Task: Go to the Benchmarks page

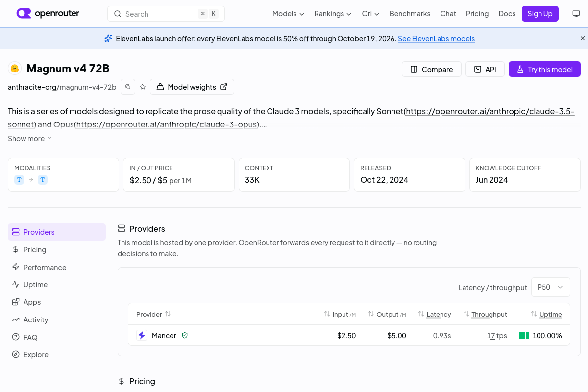Action: tap(410, 14)
